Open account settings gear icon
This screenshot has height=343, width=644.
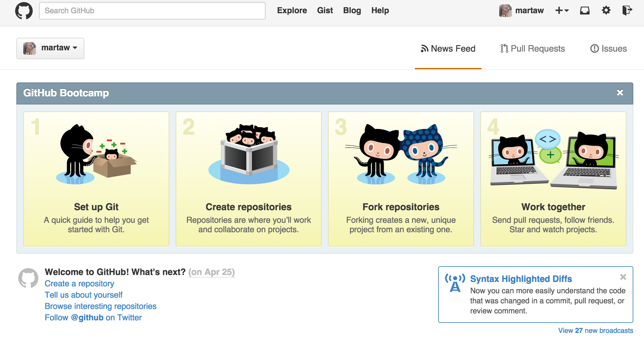pos(606,10)
